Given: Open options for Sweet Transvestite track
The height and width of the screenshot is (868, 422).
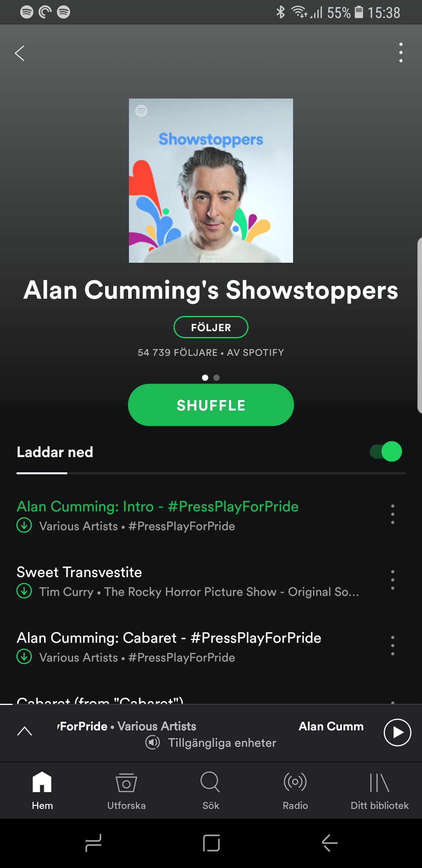Looking at the screenshot, I should [x=393, y=580].
